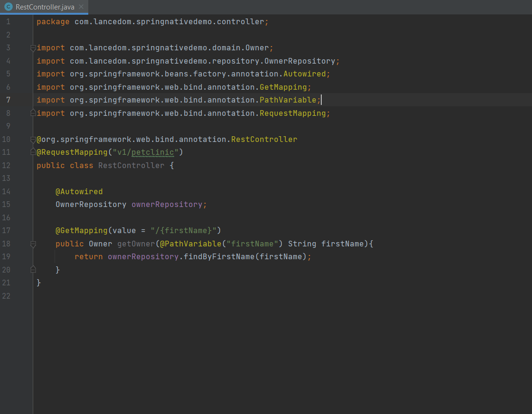
Task: Collapse the imports fold marker at line 3
Action: click(x=33, y=48)
